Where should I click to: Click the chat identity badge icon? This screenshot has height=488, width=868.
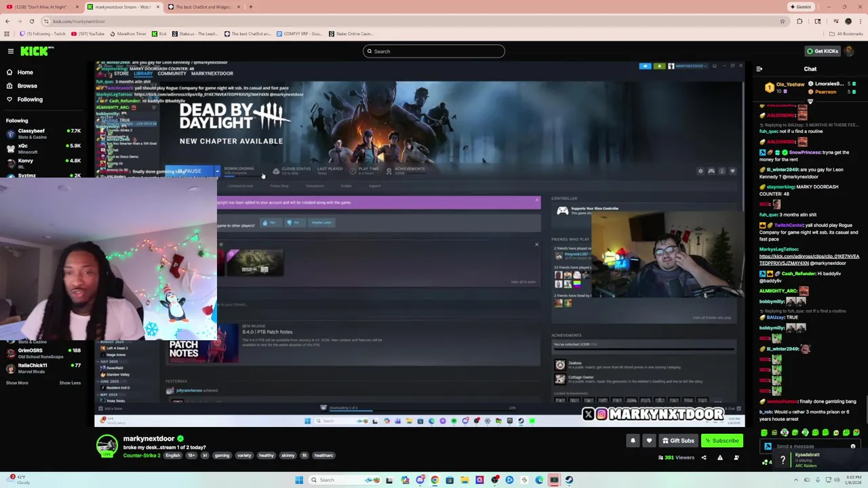[x=768, y=447]
